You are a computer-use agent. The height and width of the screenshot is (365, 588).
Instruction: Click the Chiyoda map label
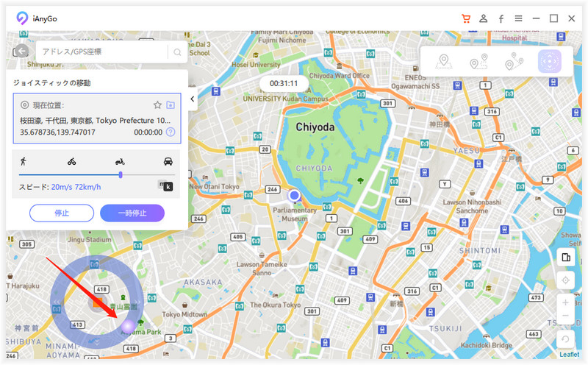[315, 127]
